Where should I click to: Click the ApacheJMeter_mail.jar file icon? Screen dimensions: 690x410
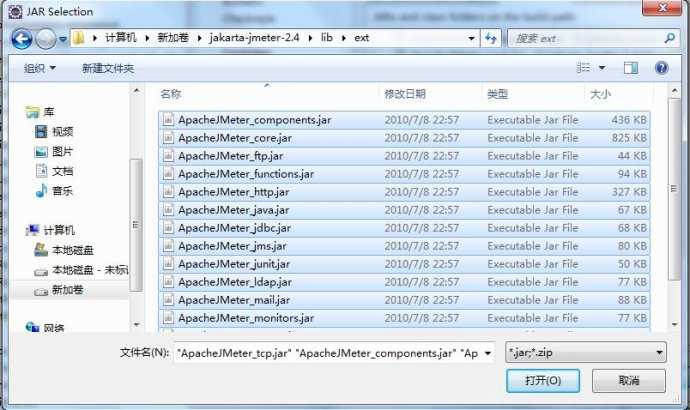pos(168,300)
